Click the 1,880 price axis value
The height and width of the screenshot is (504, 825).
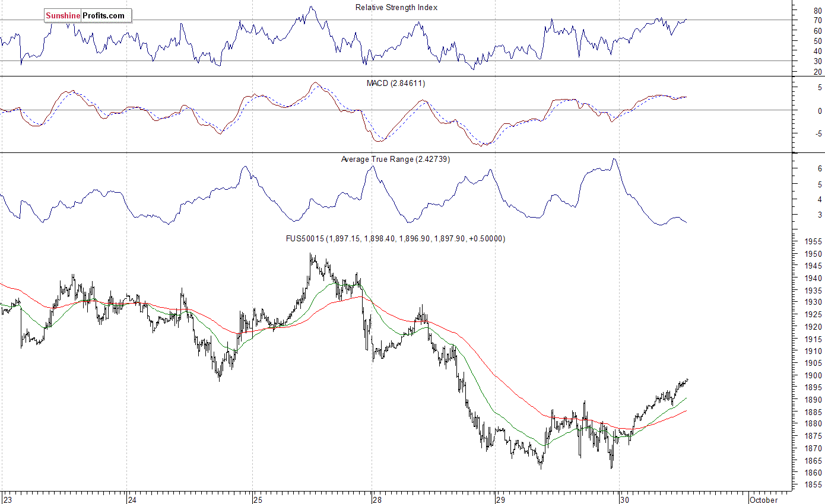[x=813, y=424]
